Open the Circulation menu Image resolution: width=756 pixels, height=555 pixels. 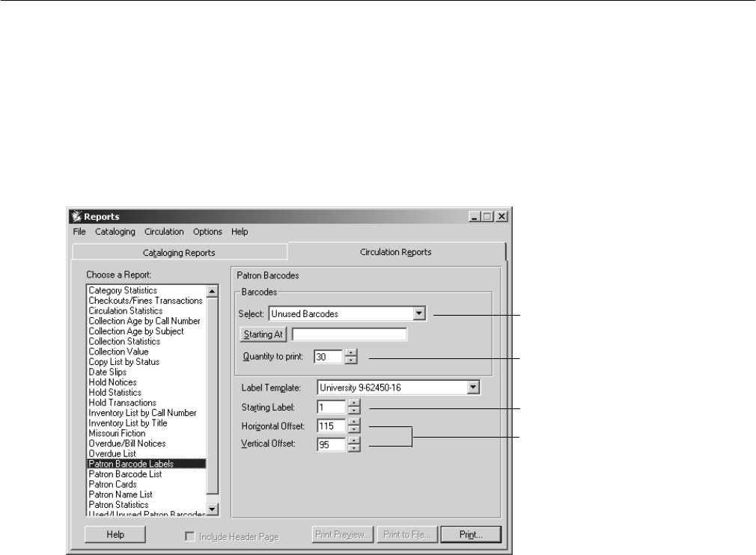click(x=164, y=232)
